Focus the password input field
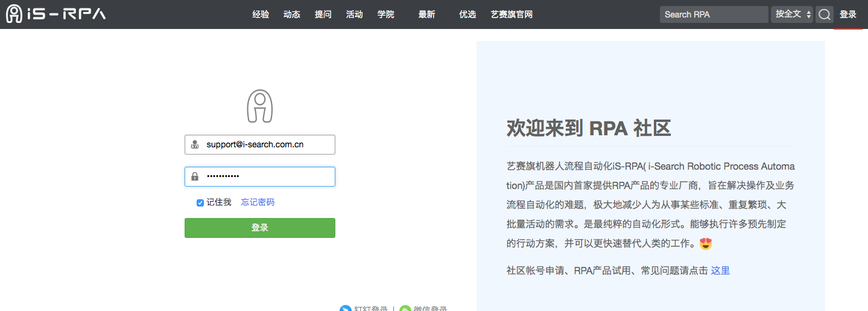868x311 pixels. [260, 176]
